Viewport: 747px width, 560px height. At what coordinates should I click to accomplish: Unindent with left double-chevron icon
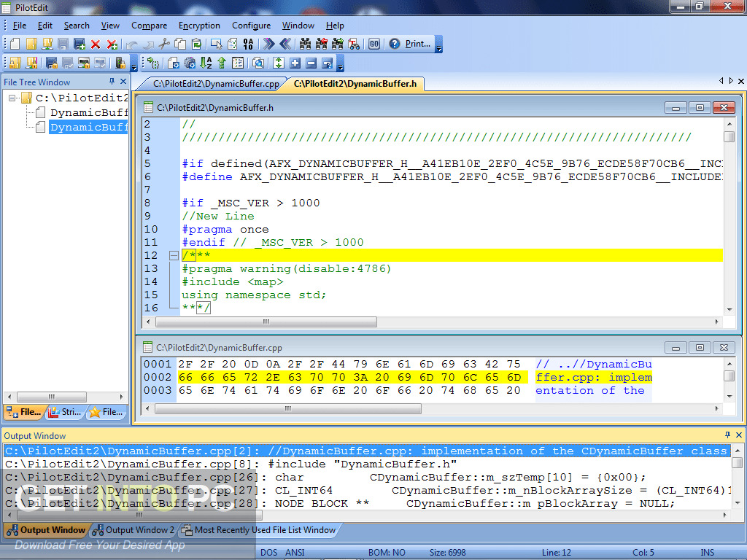(x=285, y=44)
